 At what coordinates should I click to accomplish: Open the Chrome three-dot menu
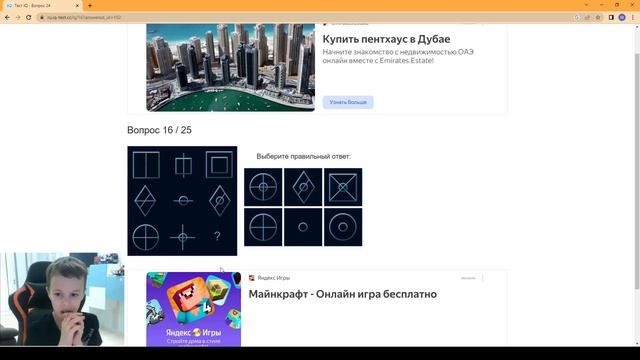[x=633, y=18]
